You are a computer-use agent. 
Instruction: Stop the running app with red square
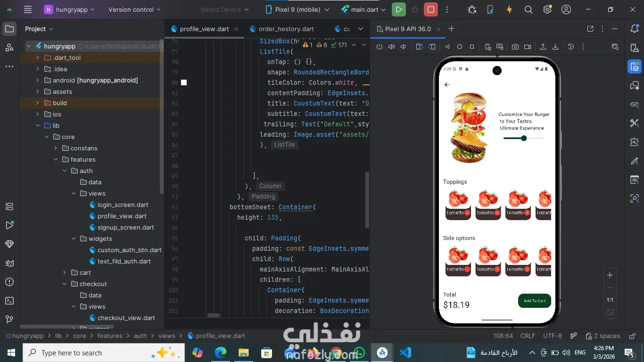(430, 9)
